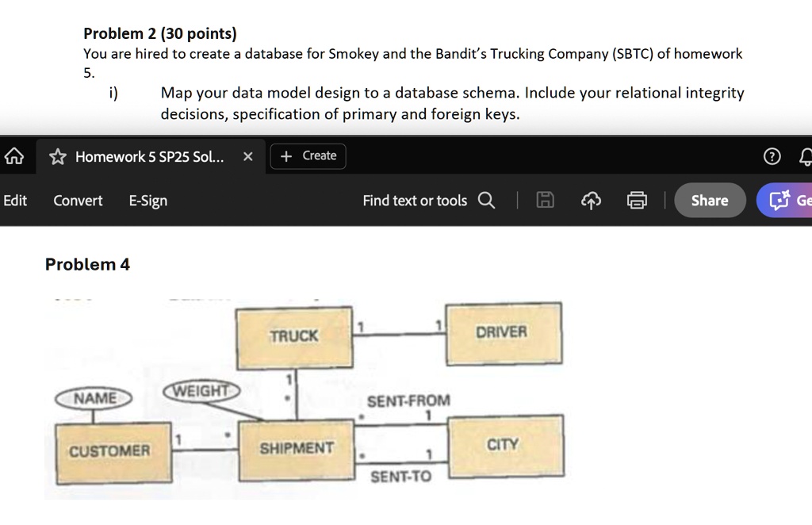Open the Convert menu
Image resolution: width=812 pixels, height=525 pixels.
77,201
